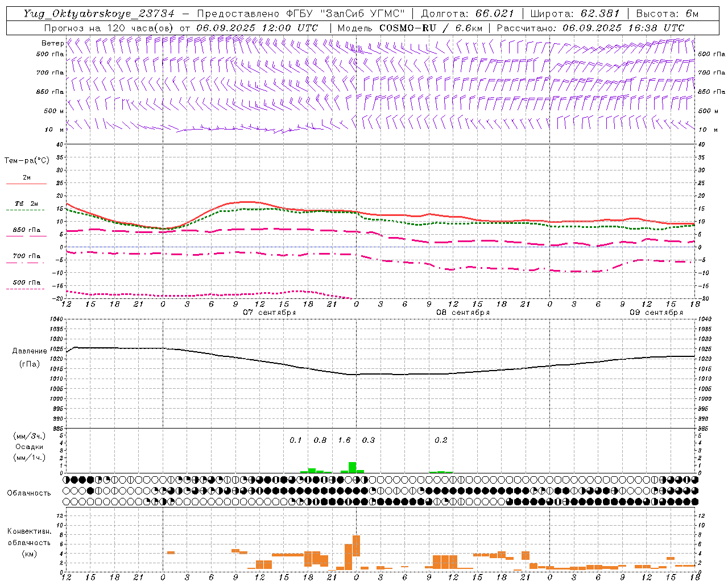Click the Высота: 6м value
This screenshot has width=728, height=582.
tap(667, 14)
